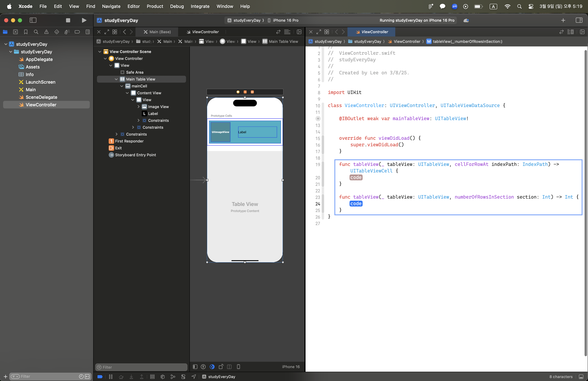Focus the document outline Filter field

pyautogui.click(x=141, y=367)
